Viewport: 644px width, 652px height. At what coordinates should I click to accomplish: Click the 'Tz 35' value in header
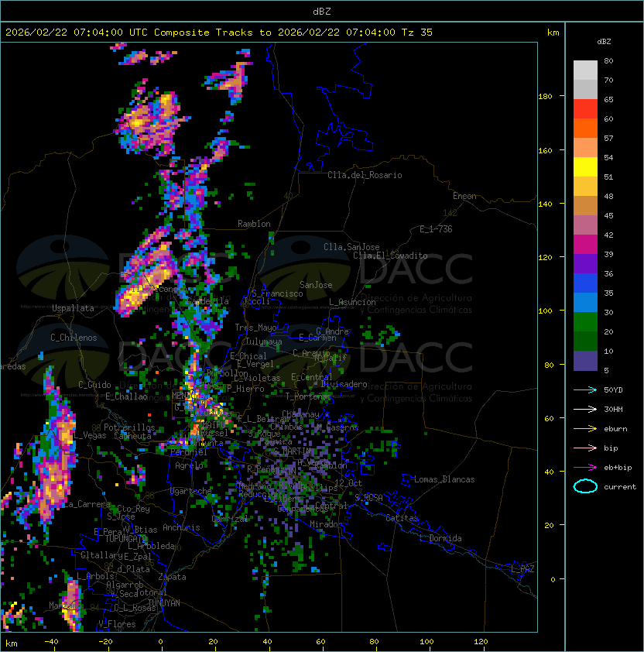pos(417,33)
